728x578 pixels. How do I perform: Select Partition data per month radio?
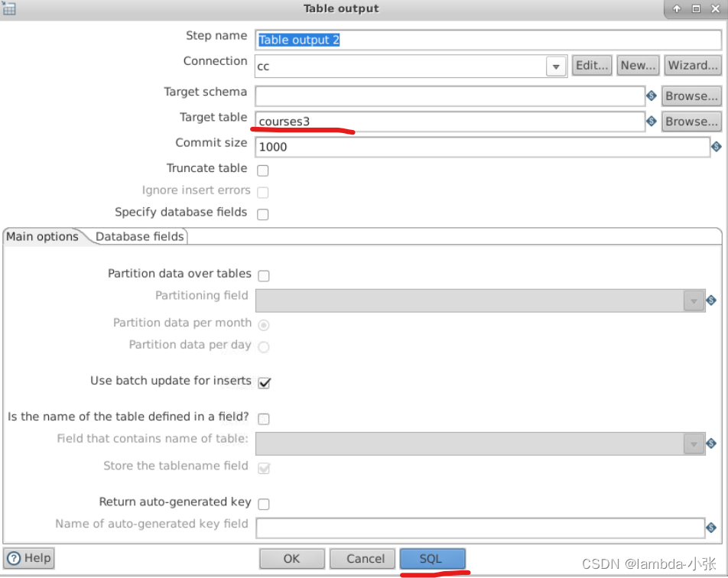(x=264, y=325)
